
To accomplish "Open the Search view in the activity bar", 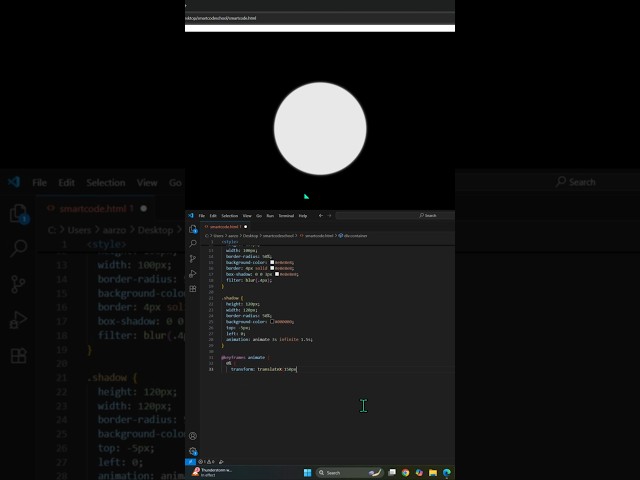I will pos(193,244).
